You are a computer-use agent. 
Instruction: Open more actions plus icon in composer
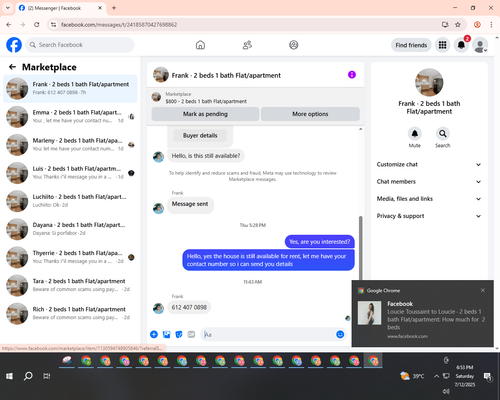(x=154, y=334)
